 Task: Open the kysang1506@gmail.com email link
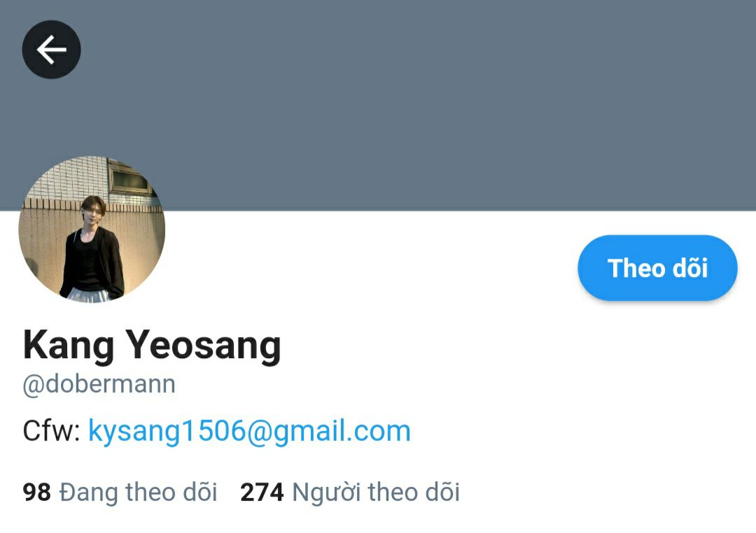click(x=249, y=431)
